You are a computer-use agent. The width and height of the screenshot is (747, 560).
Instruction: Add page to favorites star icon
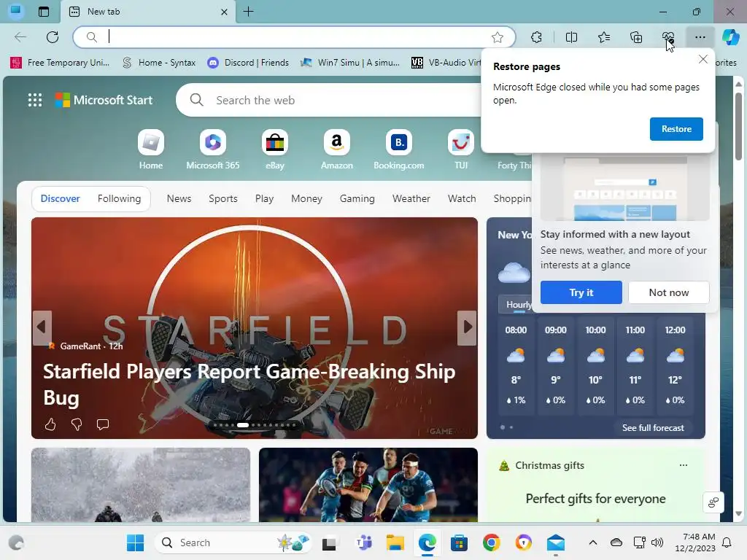click(498, 37)
